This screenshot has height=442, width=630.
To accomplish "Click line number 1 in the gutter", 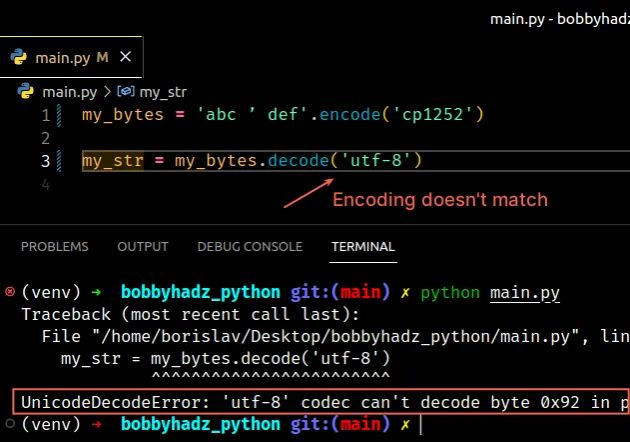I will pyautogui.click(x=45, y=115).
